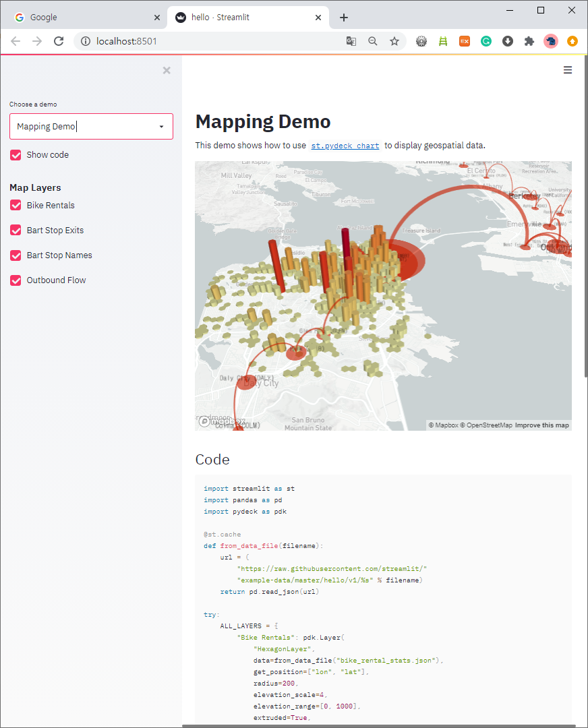Click the Treasure Island map label
This screenshot has width=588, height=728.
(x=421, y=231)
